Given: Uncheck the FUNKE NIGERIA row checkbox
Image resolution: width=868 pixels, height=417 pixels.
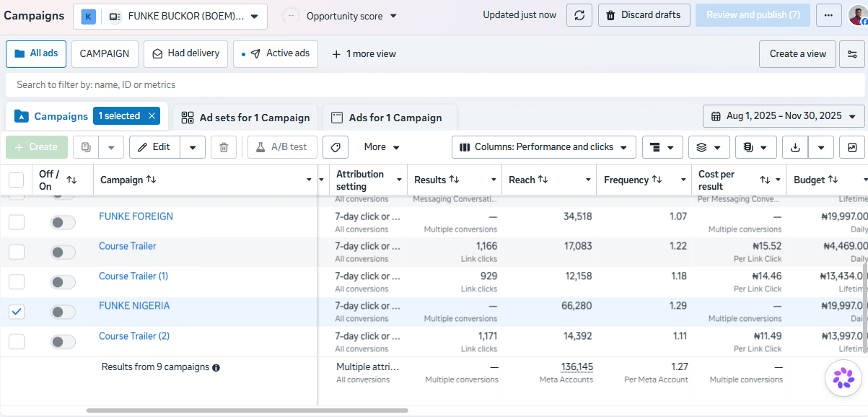Looking at the screenshot, I should tap(17, 312).
